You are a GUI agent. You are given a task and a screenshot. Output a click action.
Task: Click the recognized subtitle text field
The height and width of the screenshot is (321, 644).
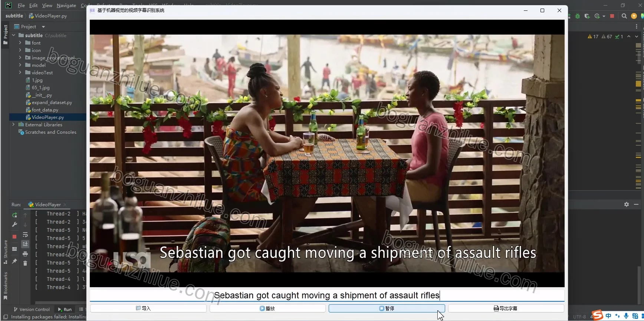tap(327, 295)
